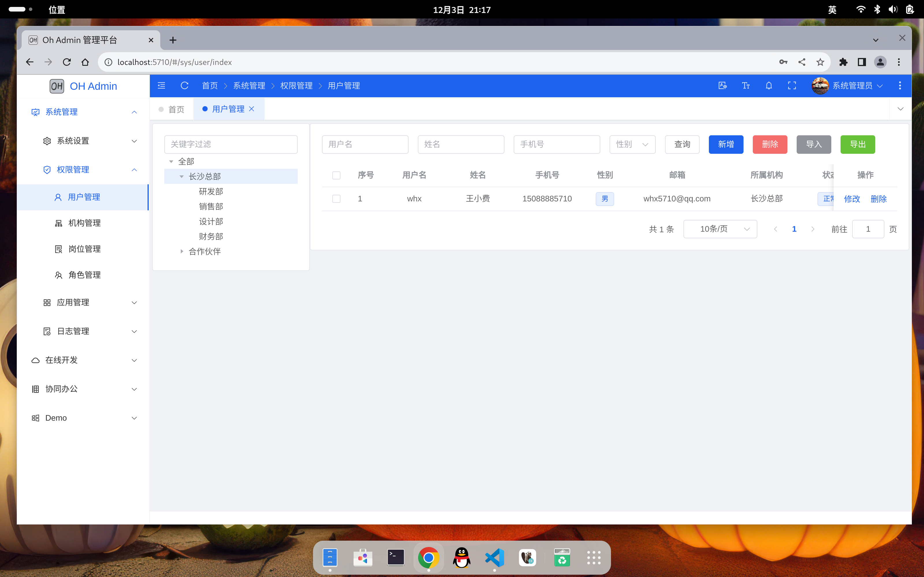Open the 10条/页 page size dropdown
Viewport: 924px width, 577px height.
pyautogui.click(x=720, y=229)
